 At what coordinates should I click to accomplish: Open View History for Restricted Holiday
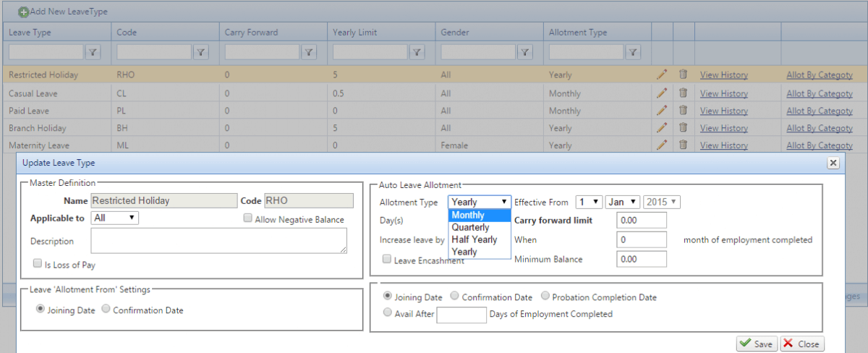[724, 75]
